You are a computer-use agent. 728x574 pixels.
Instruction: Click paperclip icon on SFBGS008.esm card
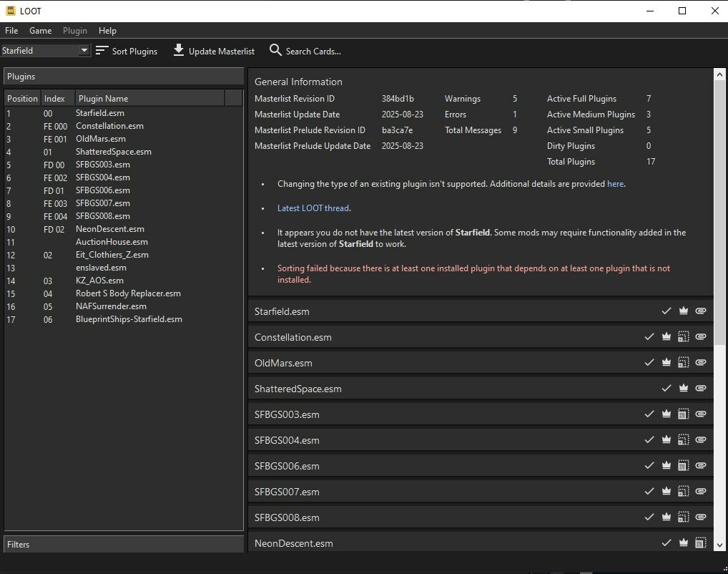coord(701,517)
